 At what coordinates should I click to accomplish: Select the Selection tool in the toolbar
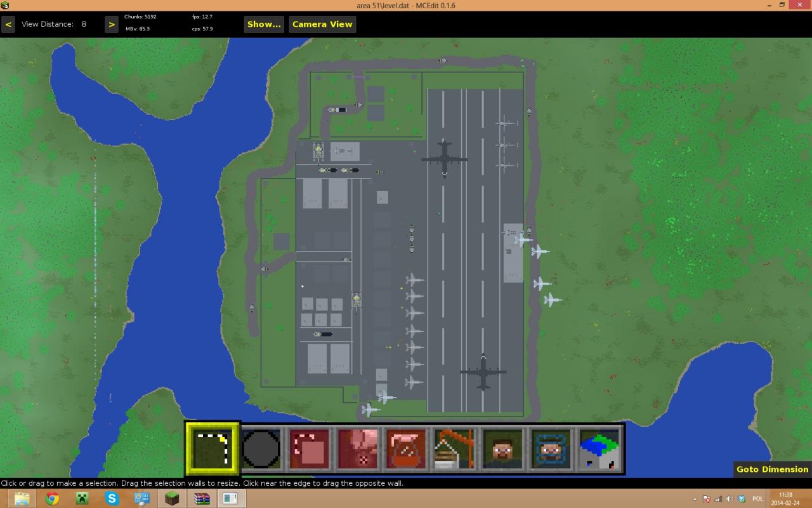212,449
